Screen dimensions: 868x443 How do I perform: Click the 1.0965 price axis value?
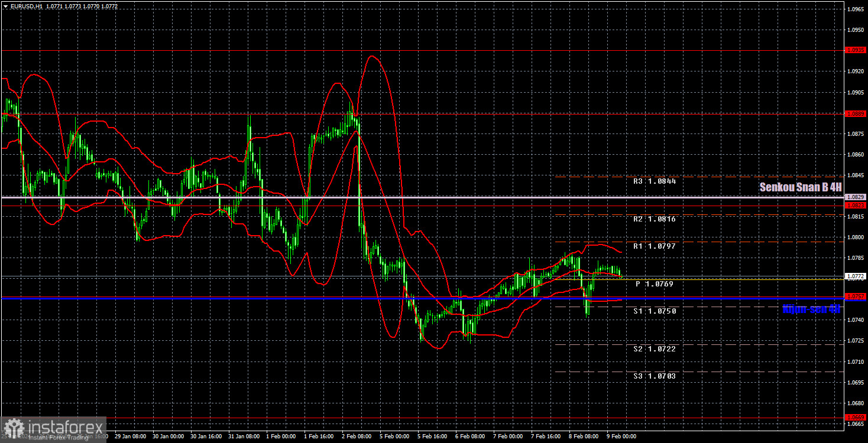point(856,9)
